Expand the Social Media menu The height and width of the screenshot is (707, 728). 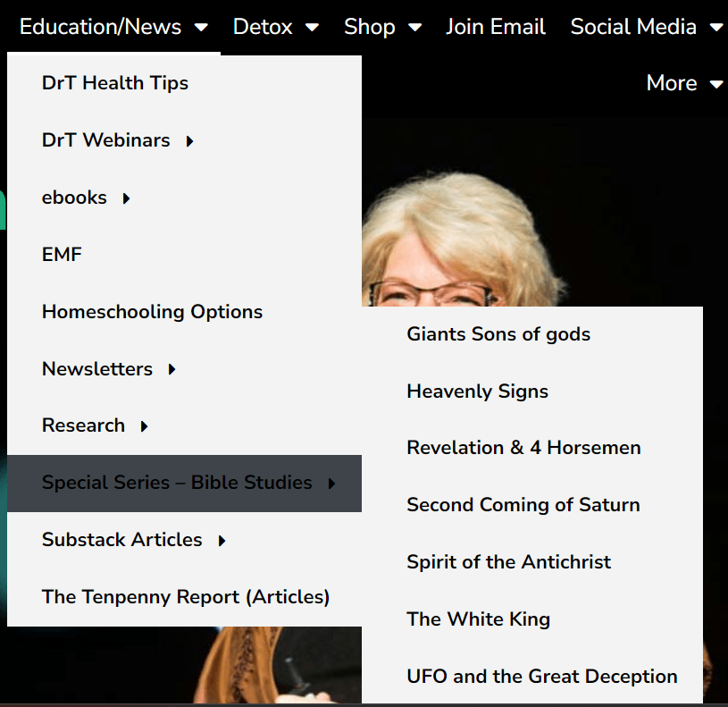click(646, 27)
